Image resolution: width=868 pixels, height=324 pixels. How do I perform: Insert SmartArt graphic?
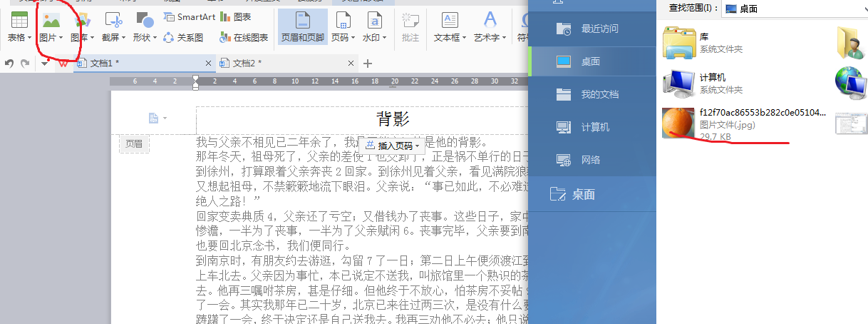pyautogui.click(x=190, y=16)
